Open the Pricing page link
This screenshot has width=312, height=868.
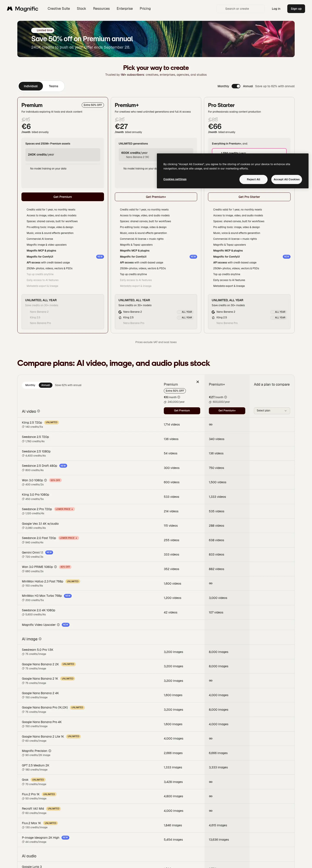(145, 9)
